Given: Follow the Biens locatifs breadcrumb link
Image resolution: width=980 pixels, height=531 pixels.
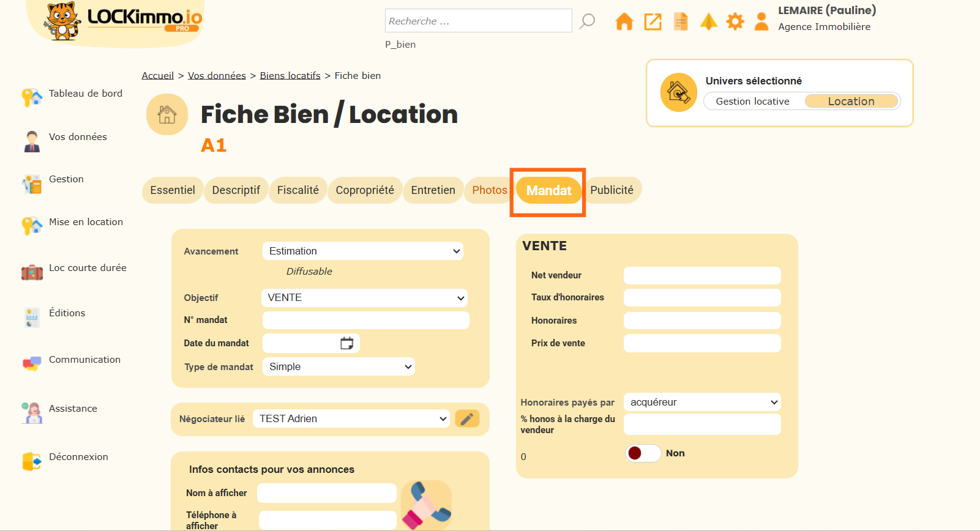Looking at the screenshot, I should 290,76.
